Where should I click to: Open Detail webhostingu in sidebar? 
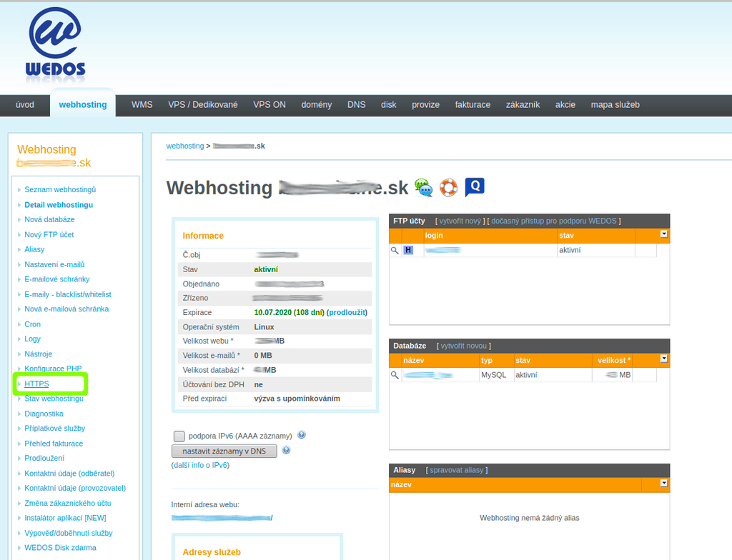coord(59,205)
